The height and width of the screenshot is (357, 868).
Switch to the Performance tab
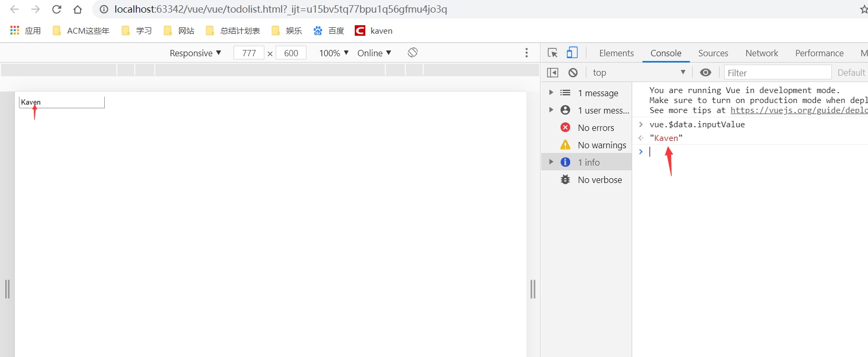819,53
